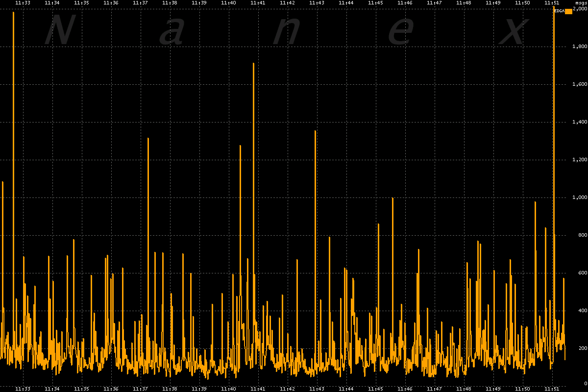
Task: Click "11:36" on the bottom time axis
Action: coord(111,389)
